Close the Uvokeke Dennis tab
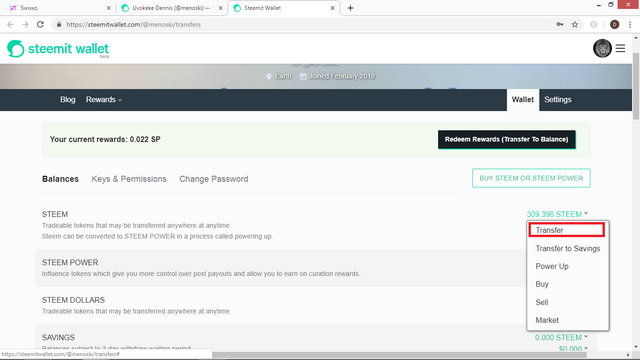The image size is (640, 360). 221,8
